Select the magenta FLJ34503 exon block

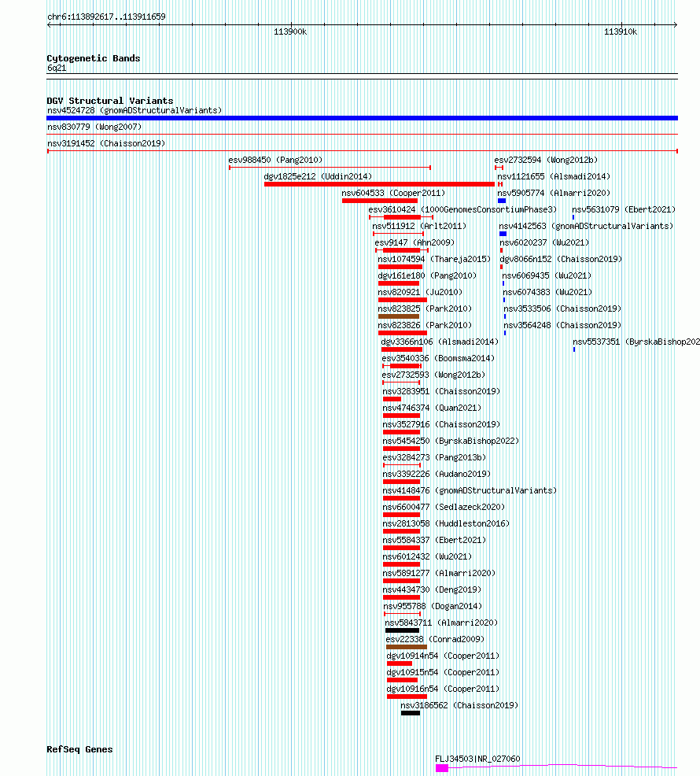click(442, 768)
